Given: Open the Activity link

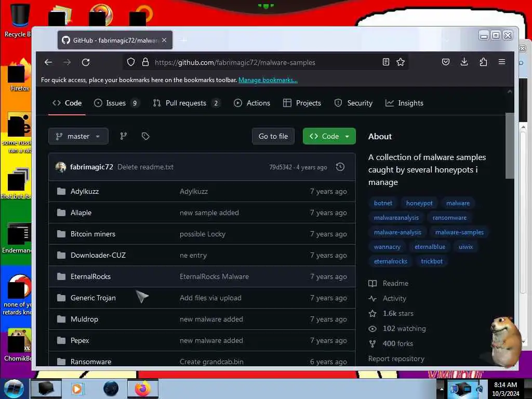Looking at the screenshot, I should pyautogui.click(x=395, y=299).
